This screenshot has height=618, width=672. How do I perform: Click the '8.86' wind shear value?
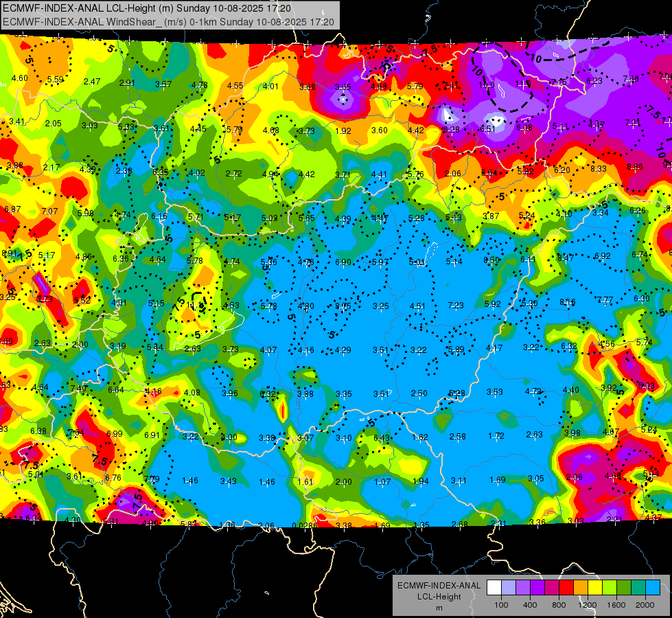[635, 167]
